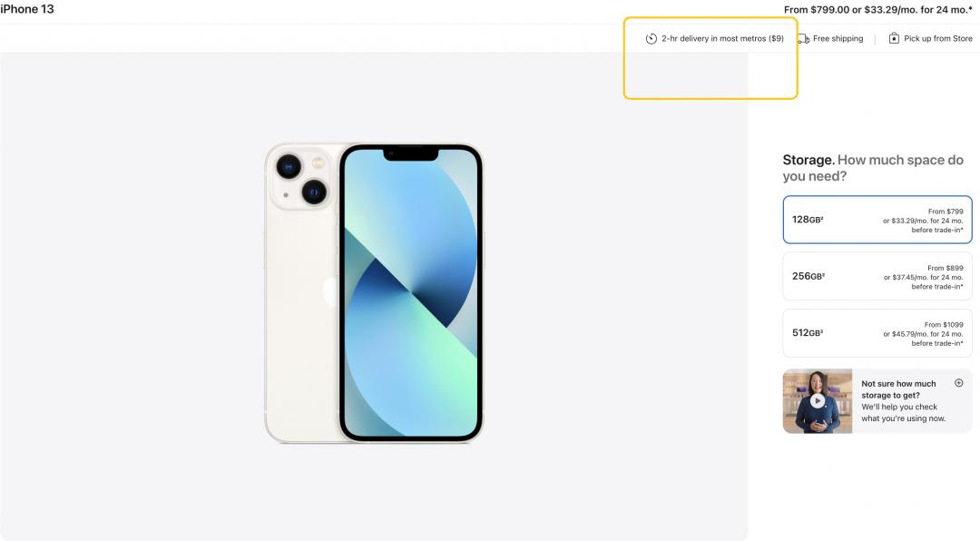
Task: Open 2-hr delivery in most metros info
Action: click(722, 38)
